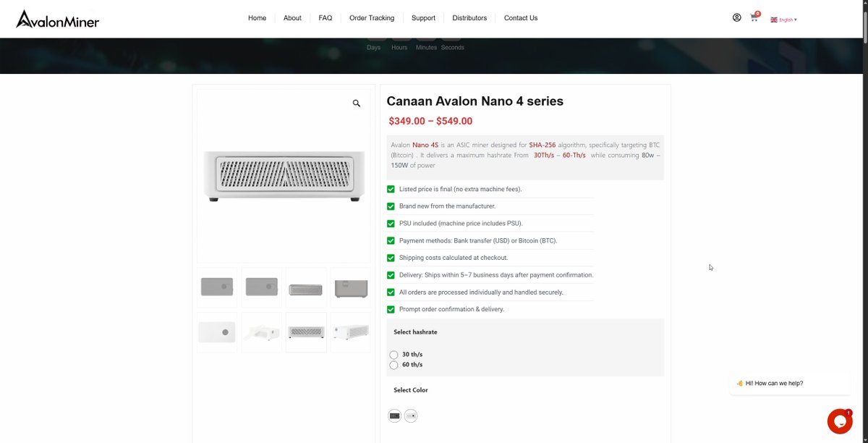Open the shopping cart icon

click(x=754, y=17)
